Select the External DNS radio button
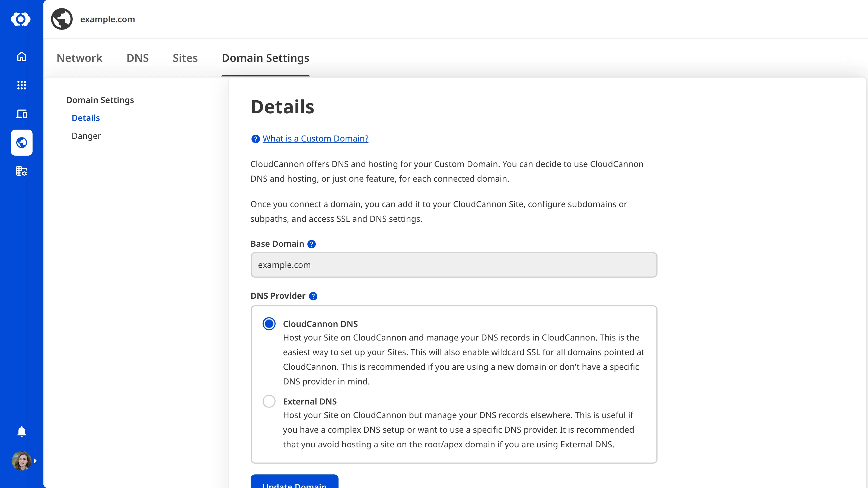868x488 pixels. [x=269, y=401]
